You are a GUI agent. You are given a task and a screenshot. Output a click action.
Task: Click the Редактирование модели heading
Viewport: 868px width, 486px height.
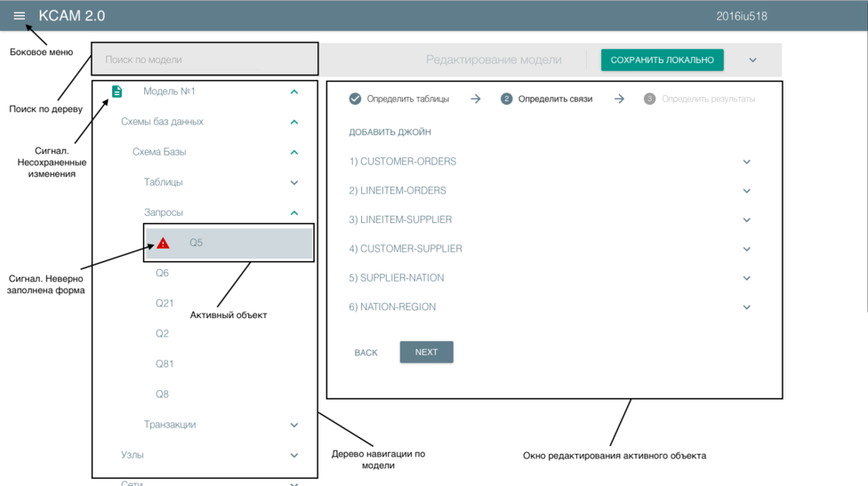494,60
